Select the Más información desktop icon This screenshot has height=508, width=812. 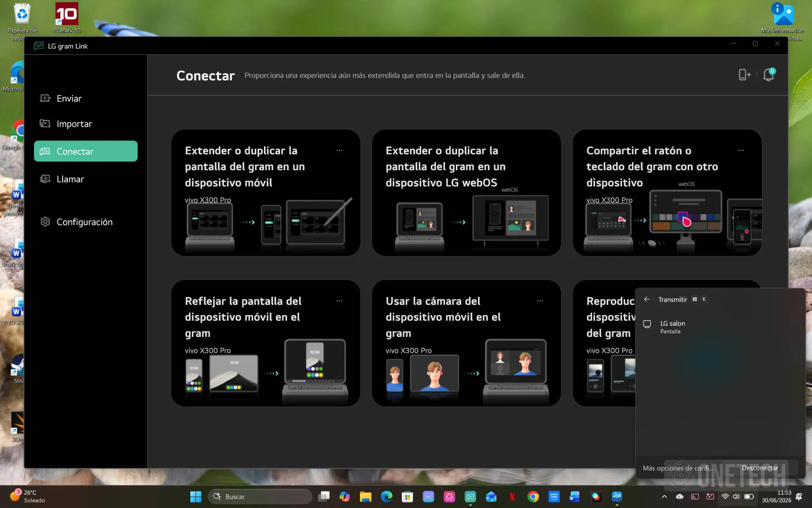point(782,21)
